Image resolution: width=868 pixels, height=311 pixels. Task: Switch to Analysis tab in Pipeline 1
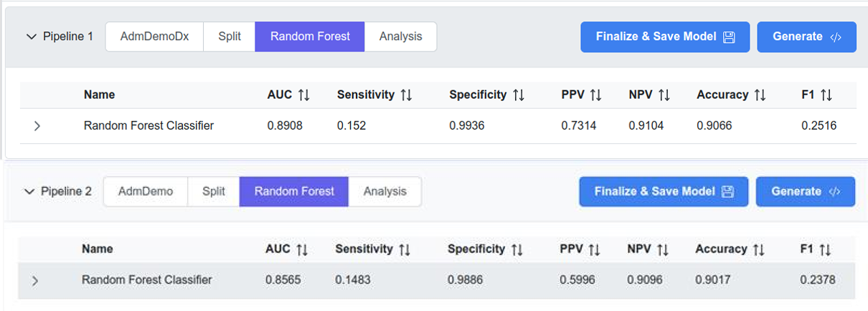coord(400,37)
